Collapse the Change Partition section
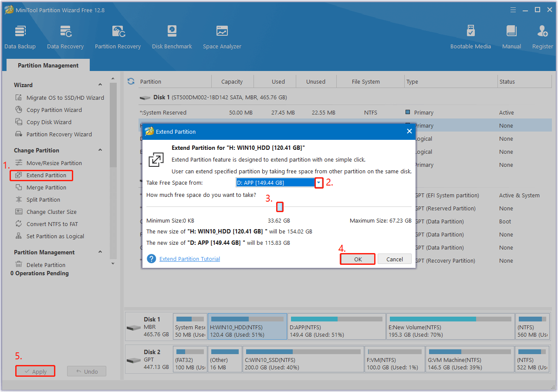The image size is (558, 392). tap(100, 150)
